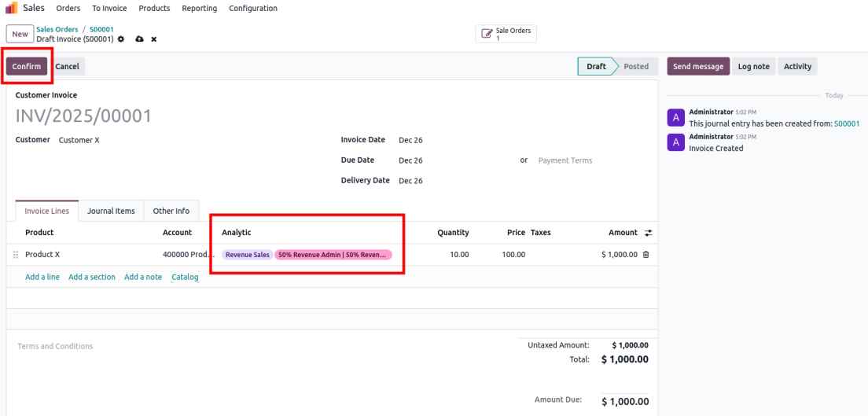Click the cloud save icon
Viewport: 868px width, 416px height.
(139, 39)
